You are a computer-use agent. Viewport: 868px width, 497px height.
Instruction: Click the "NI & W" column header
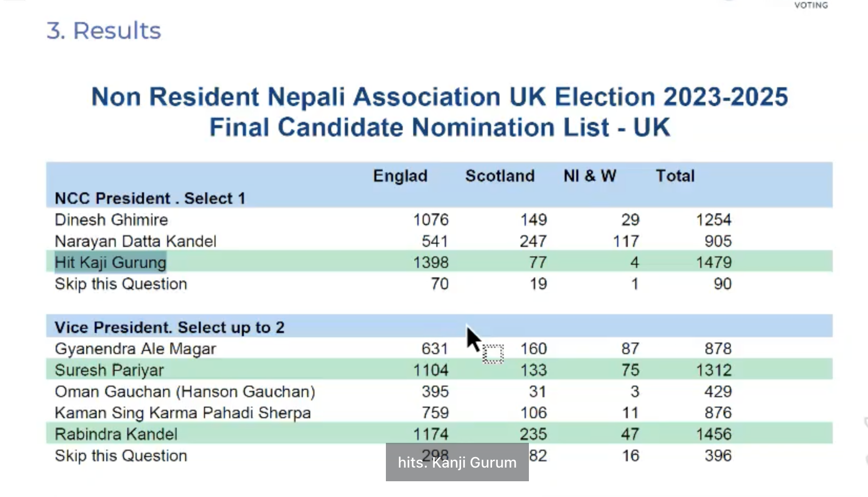(x=589, y=176)
